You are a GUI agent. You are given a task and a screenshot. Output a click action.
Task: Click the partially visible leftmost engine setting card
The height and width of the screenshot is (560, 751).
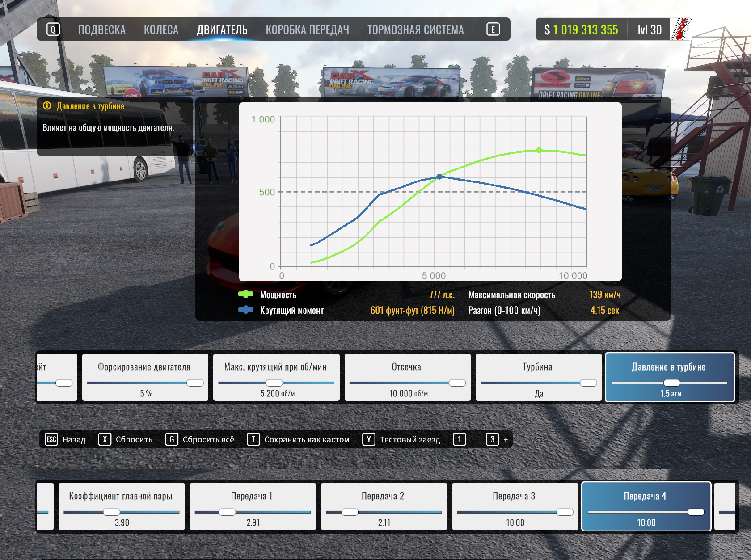57,377
